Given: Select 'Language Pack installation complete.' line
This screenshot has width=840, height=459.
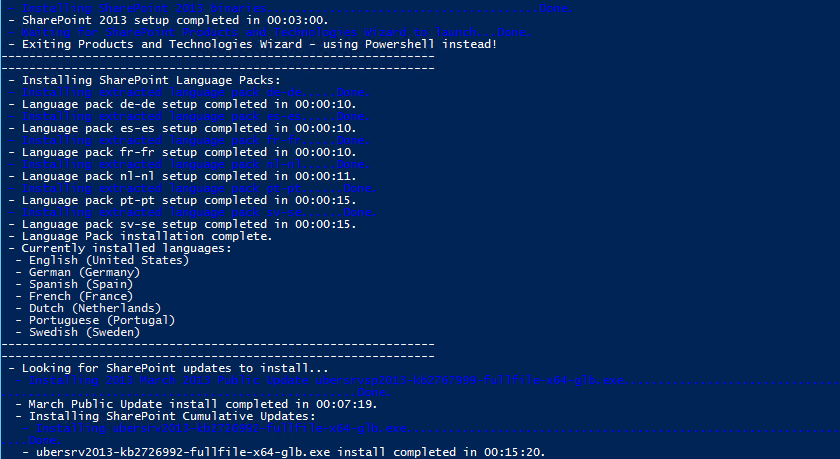Looking at the screenshot, I should 141,236.
